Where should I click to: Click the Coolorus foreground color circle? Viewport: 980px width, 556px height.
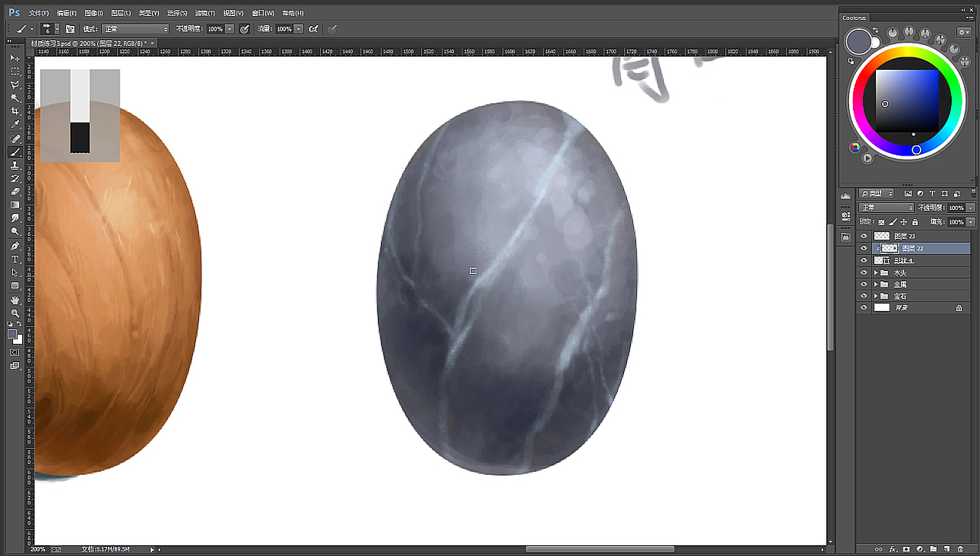(x=859, y=41)
